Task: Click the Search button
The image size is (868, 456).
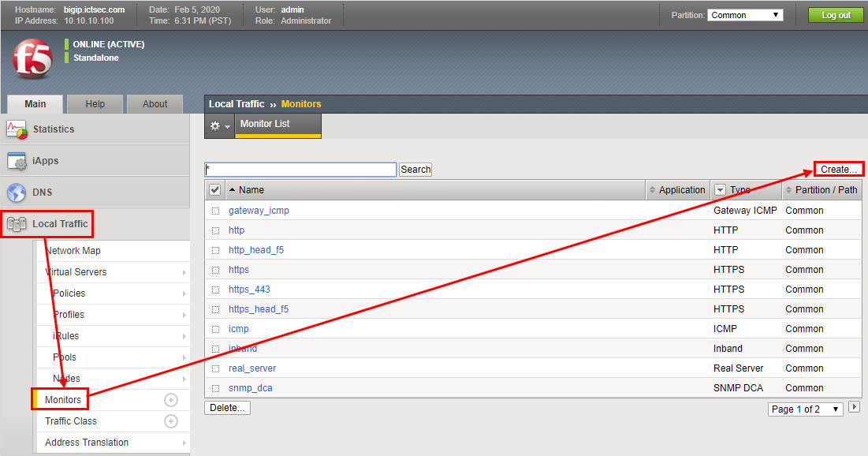Action: pyautogui.click(x=415, y=170)
